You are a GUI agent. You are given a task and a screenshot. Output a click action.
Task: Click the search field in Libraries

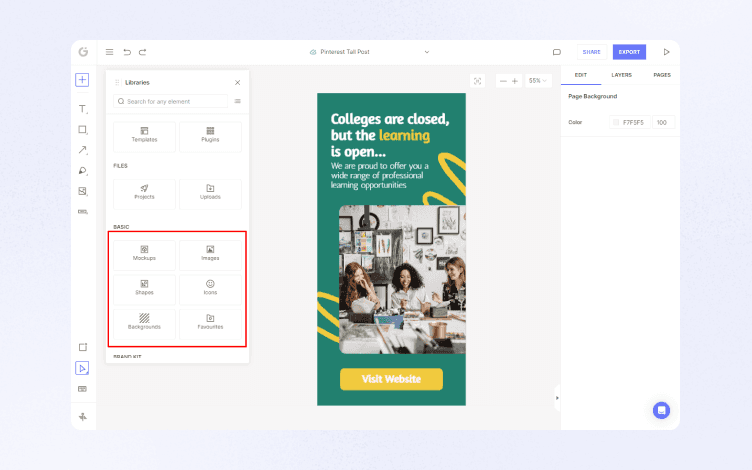[x=170, y=101]
